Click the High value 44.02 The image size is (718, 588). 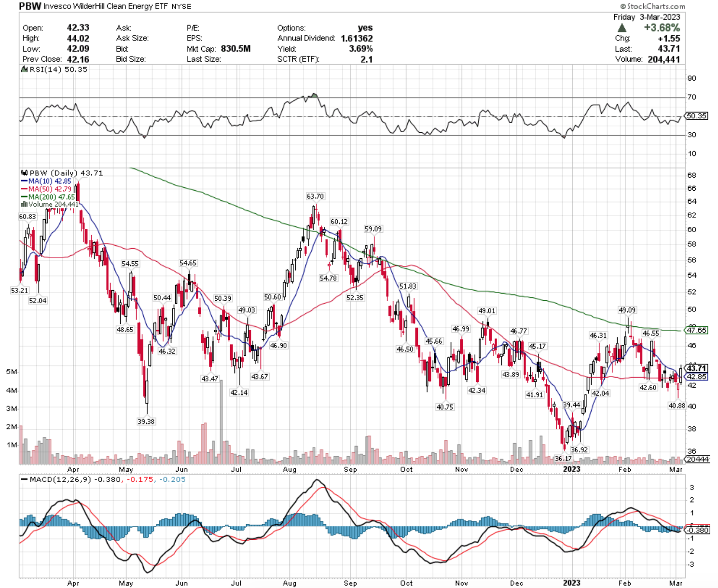(x=78, y=38)
